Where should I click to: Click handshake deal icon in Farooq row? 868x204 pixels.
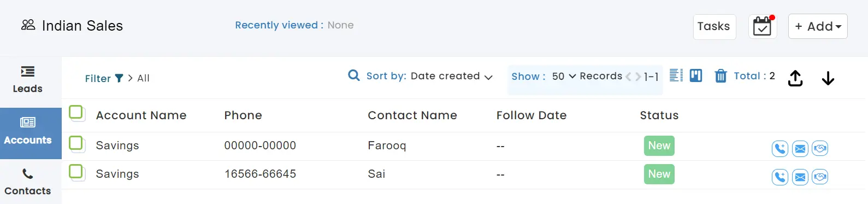(820, 148)
